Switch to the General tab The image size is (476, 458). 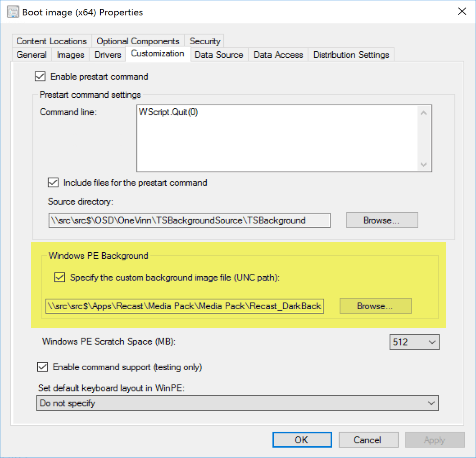(x=31, y=54)
